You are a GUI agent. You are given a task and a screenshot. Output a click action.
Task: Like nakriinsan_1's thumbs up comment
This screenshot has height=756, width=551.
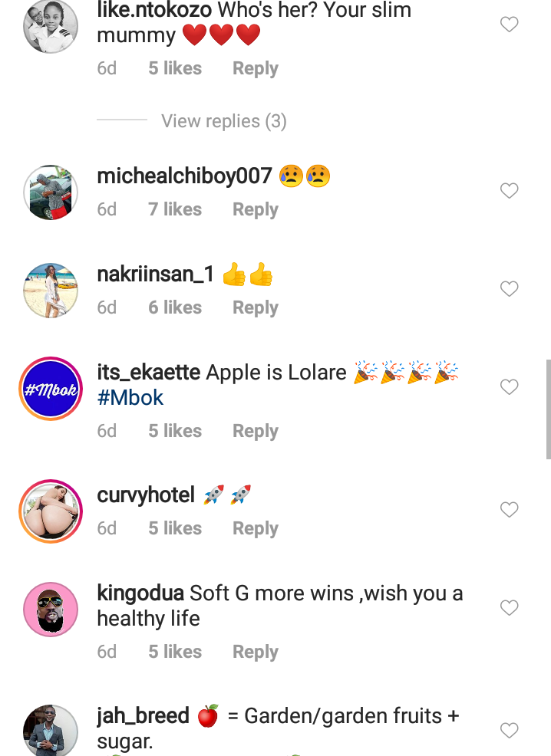[509, 289]
